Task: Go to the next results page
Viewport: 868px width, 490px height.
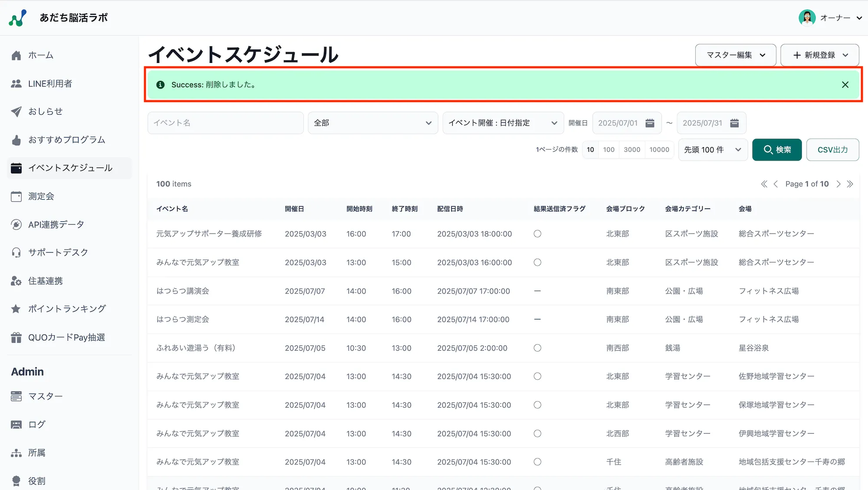Action: tap(838, 184)
